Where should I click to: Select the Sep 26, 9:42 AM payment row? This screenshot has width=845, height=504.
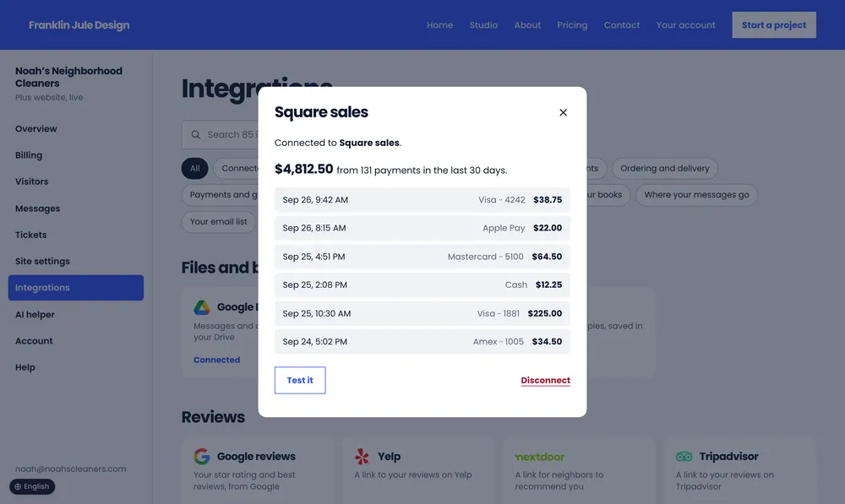(x=422, y=200)
